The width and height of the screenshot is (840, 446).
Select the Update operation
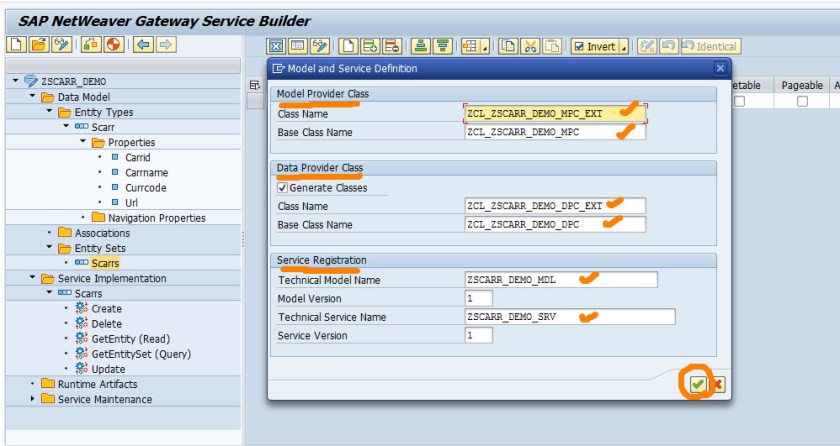(x=108, y=369)
